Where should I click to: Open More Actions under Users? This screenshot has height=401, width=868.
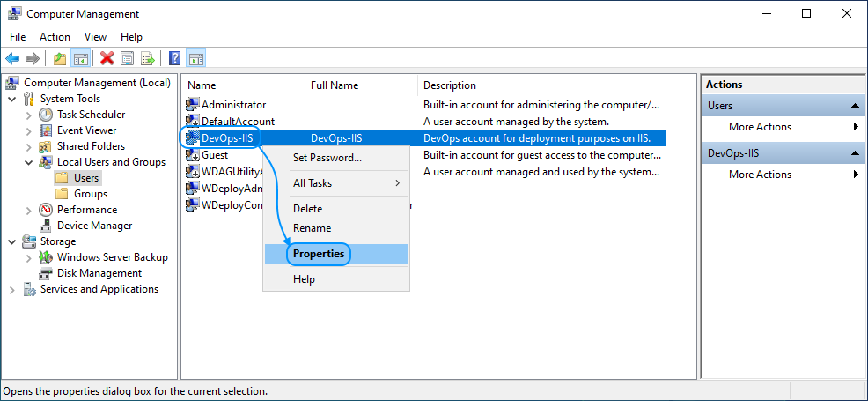(x=783, y=127)
